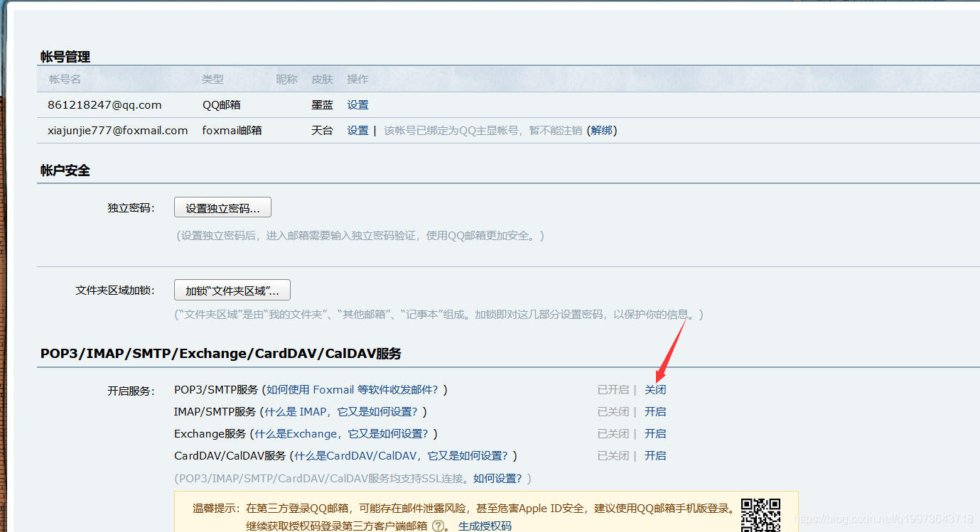This screenshot has height=532, width=980.
Task: Click 如何设置 SSL connection link
Action: (497, 479)
